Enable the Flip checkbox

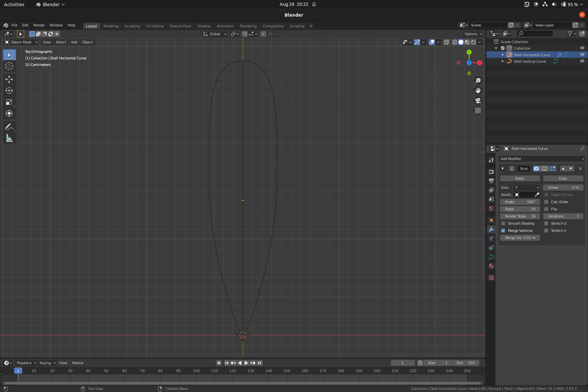click(x=546, y=209)
